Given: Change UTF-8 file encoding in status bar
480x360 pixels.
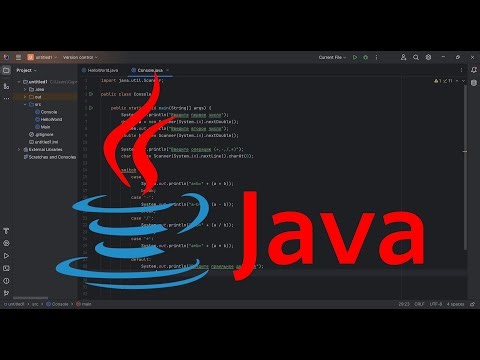Looking at the screenshot, I should click(436, 304).
